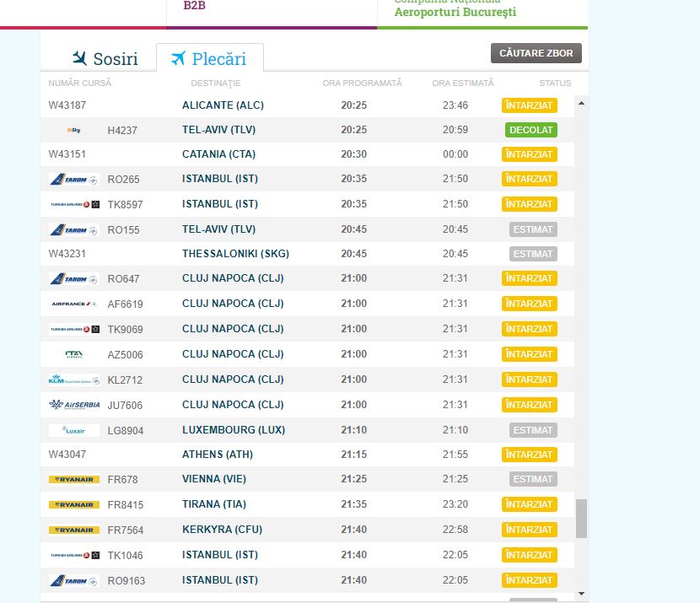Click the scrollbar down arrow

pos(581,594)
